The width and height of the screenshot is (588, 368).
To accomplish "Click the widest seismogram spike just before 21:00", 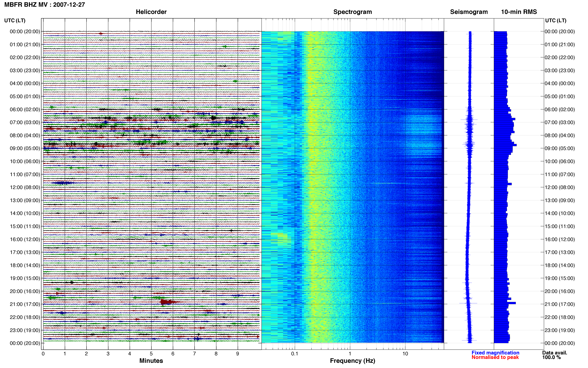I will [468, 303].
